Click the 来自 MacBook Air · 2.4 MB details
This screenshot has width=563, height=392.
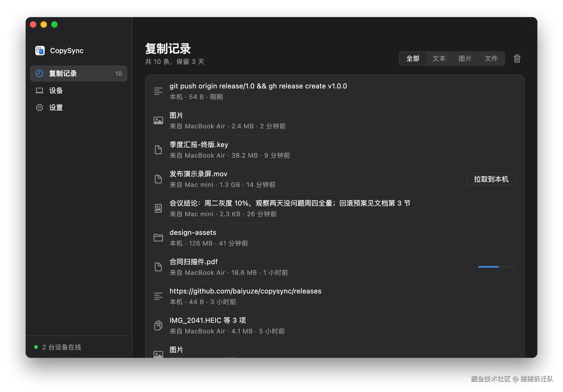227,126
